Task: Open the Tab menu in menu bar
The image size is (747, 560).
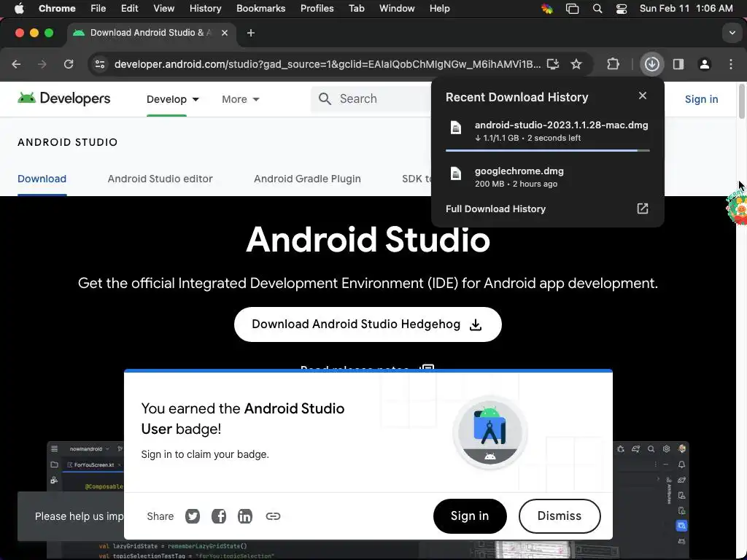Action: point(356,9)
